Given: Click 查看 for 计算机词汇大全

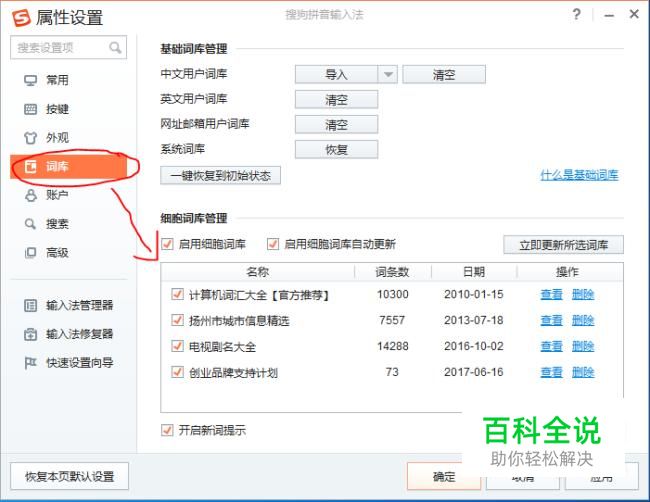Looking at the screenshot, I should tap(551, 295).
